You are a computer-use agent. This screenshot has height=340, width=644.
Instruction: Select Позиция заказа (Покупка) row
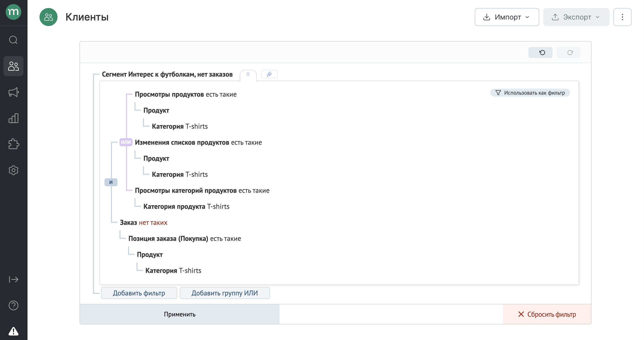(x=185, y=239)
